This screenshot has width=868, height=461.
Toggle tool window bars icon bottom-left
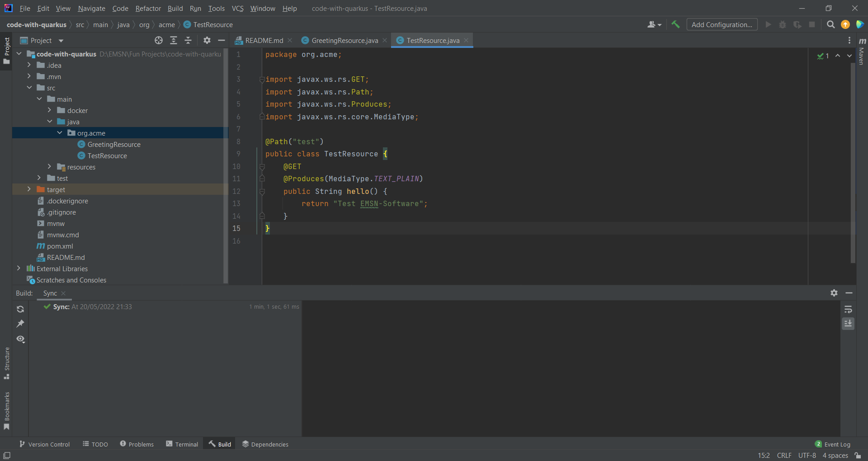coord(6,455)
